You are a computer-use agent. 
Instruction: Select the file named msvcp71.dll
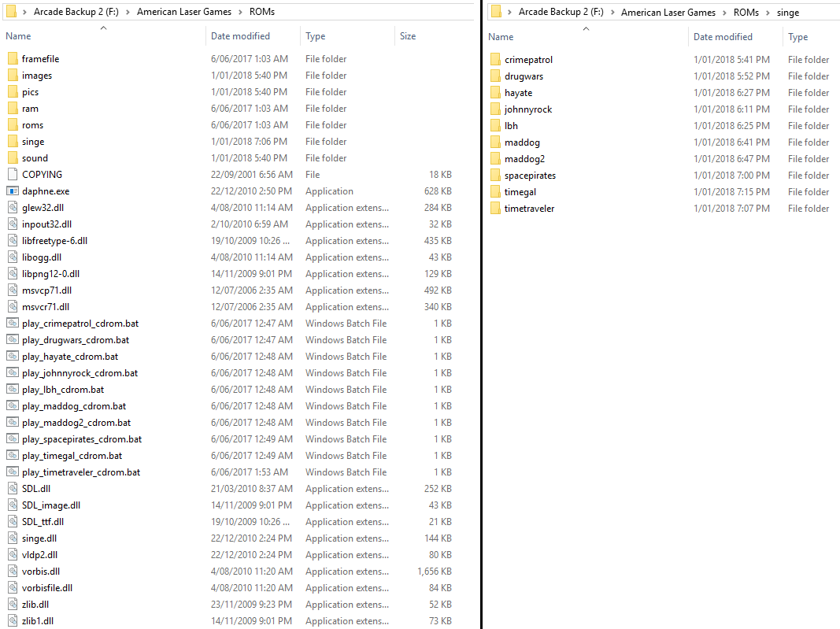point(46,290)
